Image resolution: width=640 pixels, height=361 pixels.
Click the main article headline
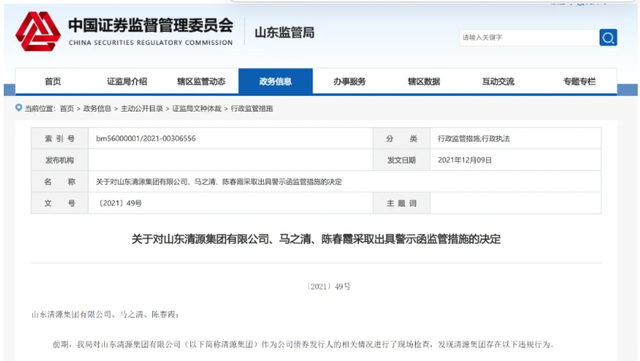tap(316, 239)
